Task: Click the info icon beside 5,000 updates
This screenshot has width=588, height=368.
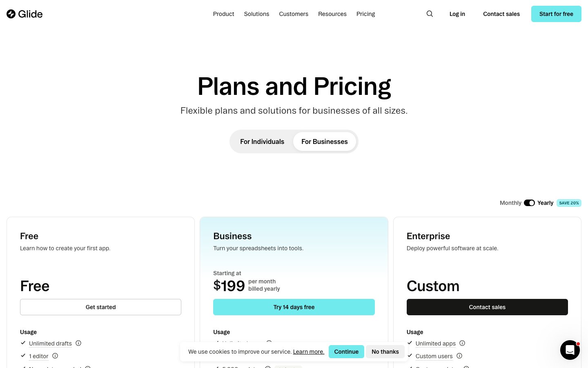Action: (268, 367)
